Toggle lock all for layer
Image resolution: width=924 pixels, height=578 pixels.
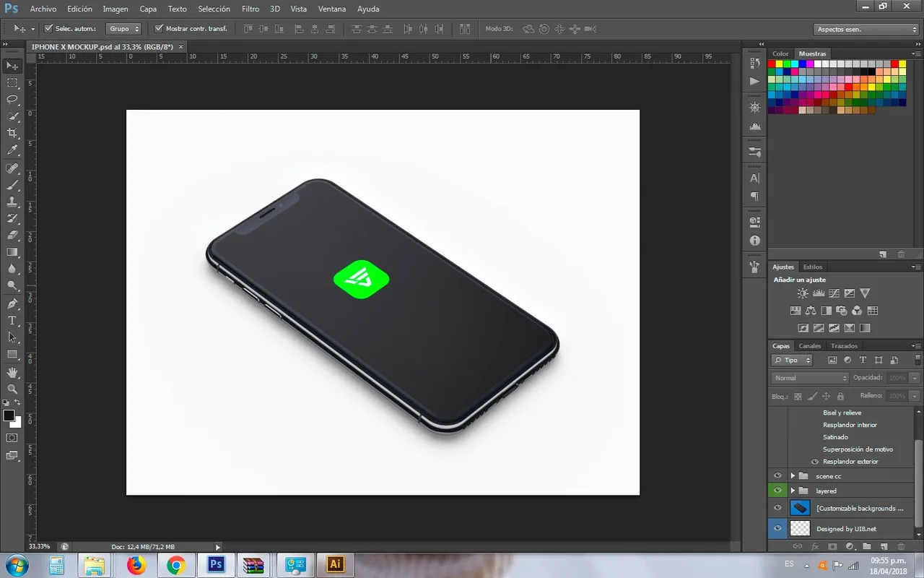coord(840,396)
